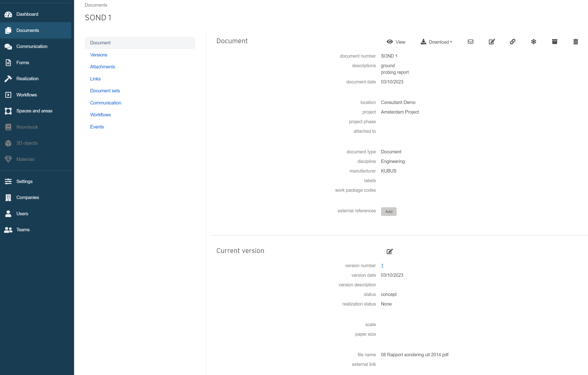This screenshot has width=588, height=375.
Task: Click Add button for external references
Action: click(388, 211)
